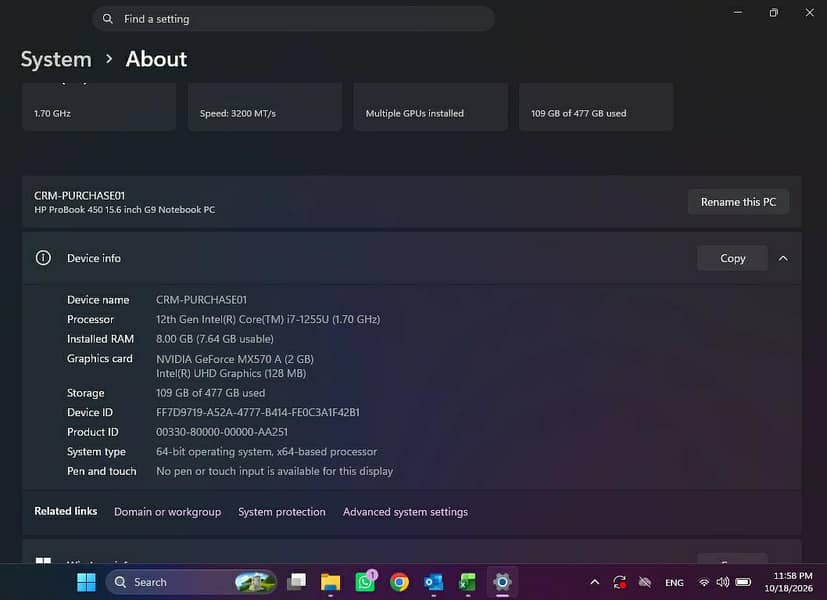Click the Device info information icon

43,258
